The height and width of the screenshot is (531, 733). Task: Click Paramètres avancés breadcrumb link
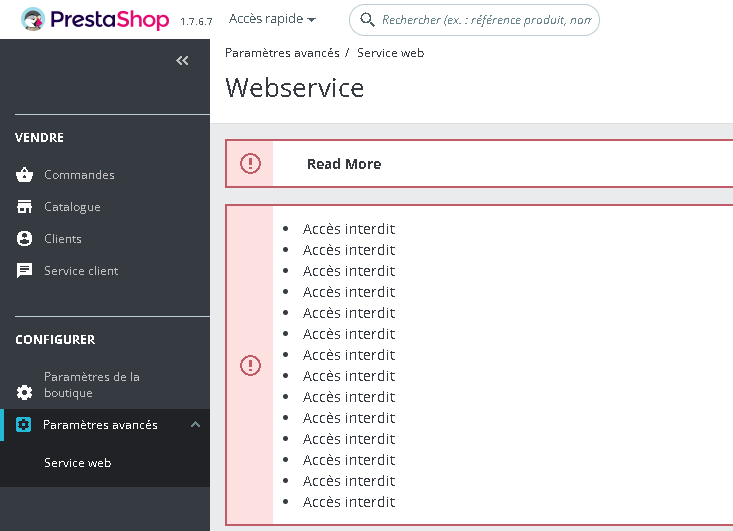(282, 53)
